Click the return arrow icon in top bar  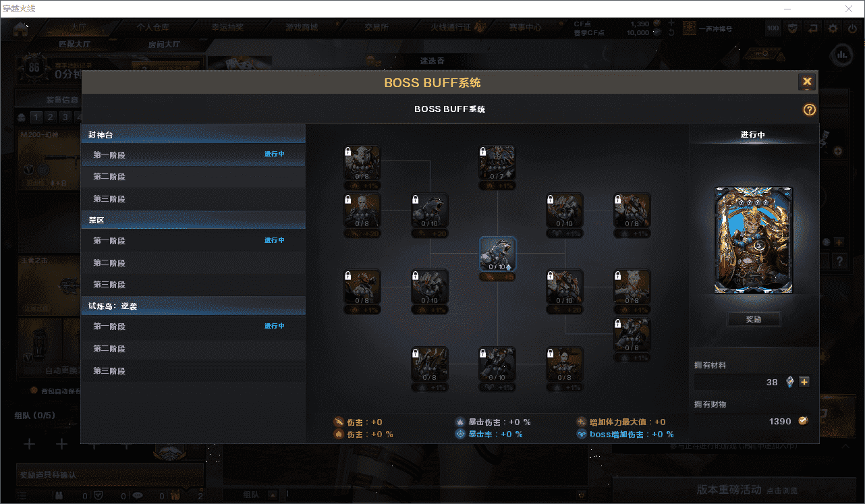[x=813, y=28]
